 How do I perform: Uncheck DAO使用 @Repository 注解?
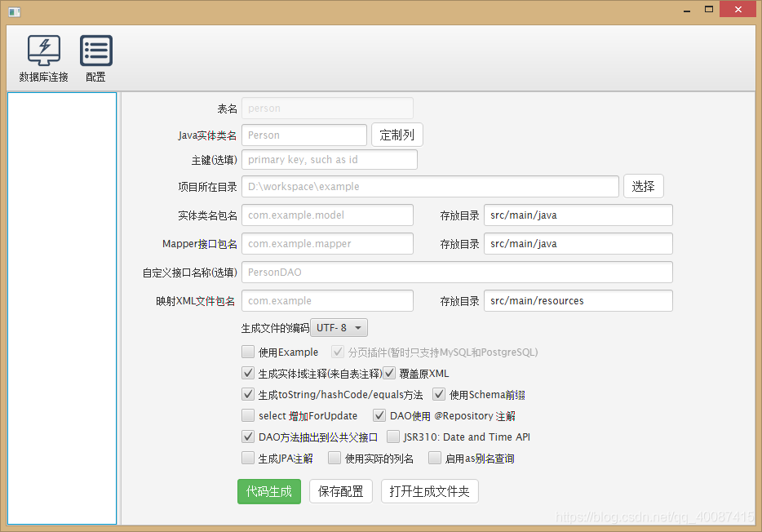click(x=379, y=415)
